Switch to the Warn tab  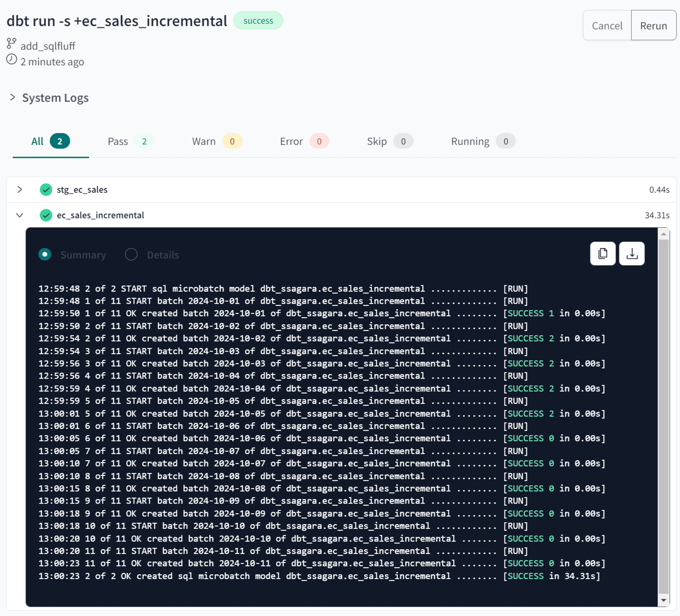point(217,141)
